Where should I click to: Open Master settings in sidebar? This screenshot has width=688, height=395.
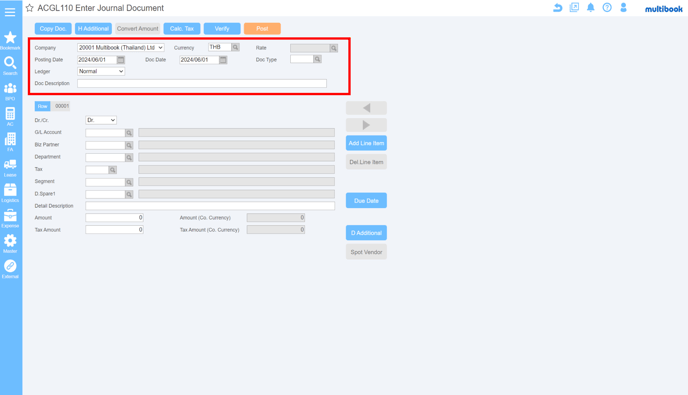[10, 244]
